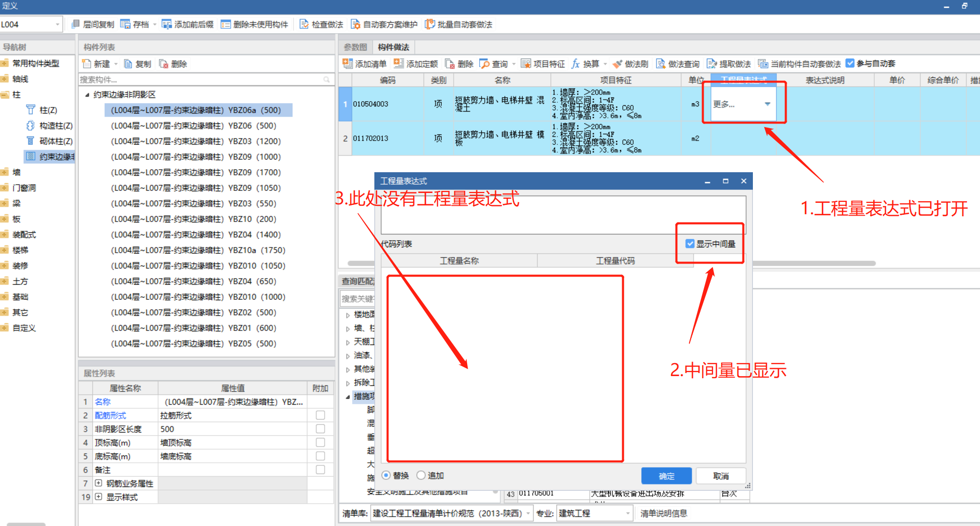The height and width of the screenshot is (526, 980).
Task: Open the 更多... expression dropdown
Action: (767, 104)
